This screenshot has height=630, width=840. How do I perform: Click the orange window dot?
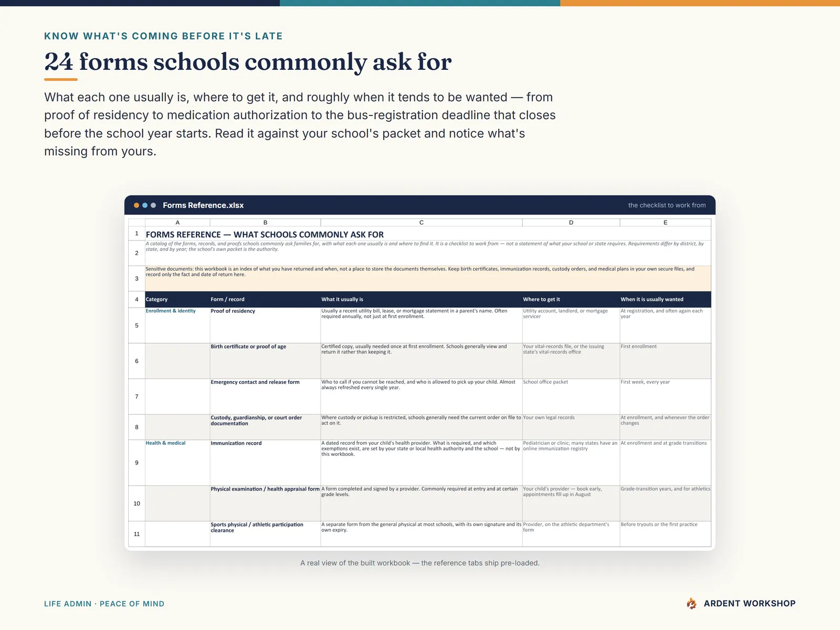tap(136, 205)
